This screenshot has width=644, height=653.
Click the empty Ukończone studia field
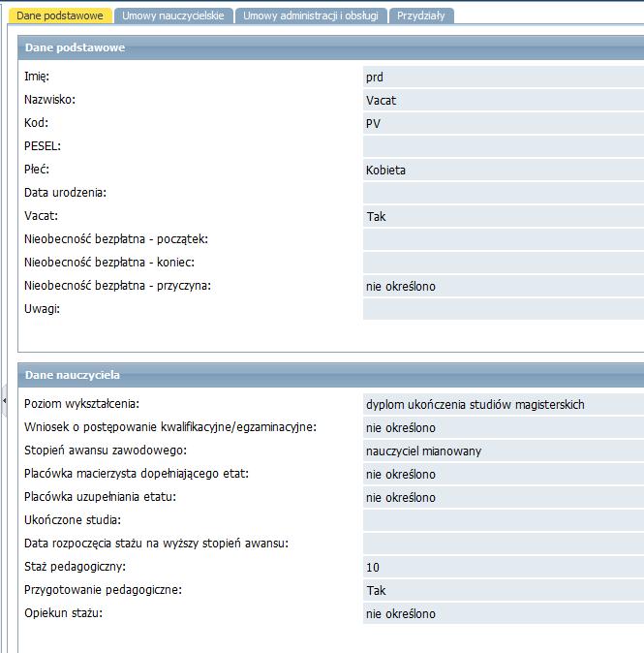504,520
